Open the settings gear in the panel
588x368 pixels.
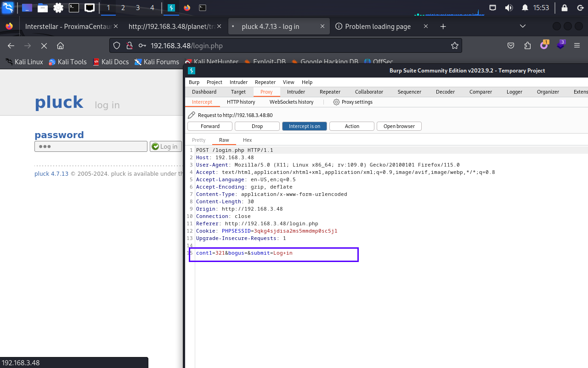pos(58,8)
